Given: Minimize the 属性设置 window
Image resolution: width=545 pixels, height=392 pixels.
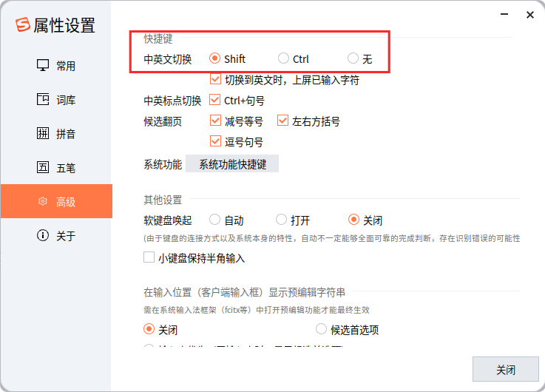Looking at the screenshot, I should [504, 14].
